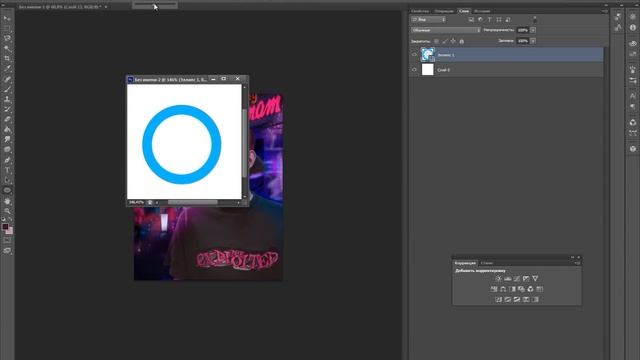
Task: Add a Channel Mixer adjustment
Action: pyautogui.click(x=531, y=289)
